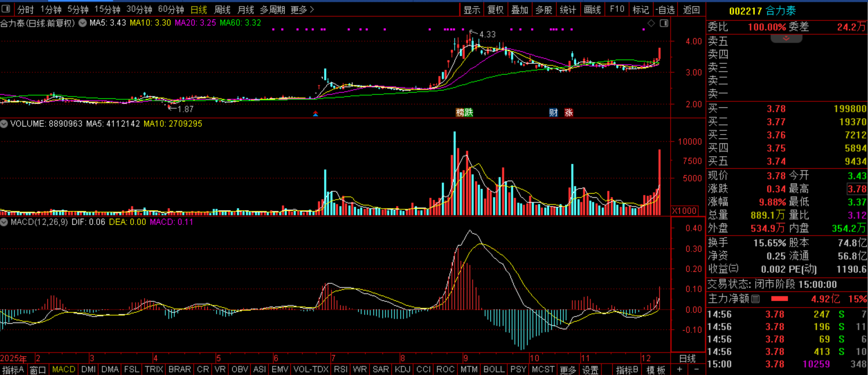Open the moving average indicator dropdown beside 合力泰
This screenshot has height=375, width=868.
pyautogui.click(x=83, y=23)
